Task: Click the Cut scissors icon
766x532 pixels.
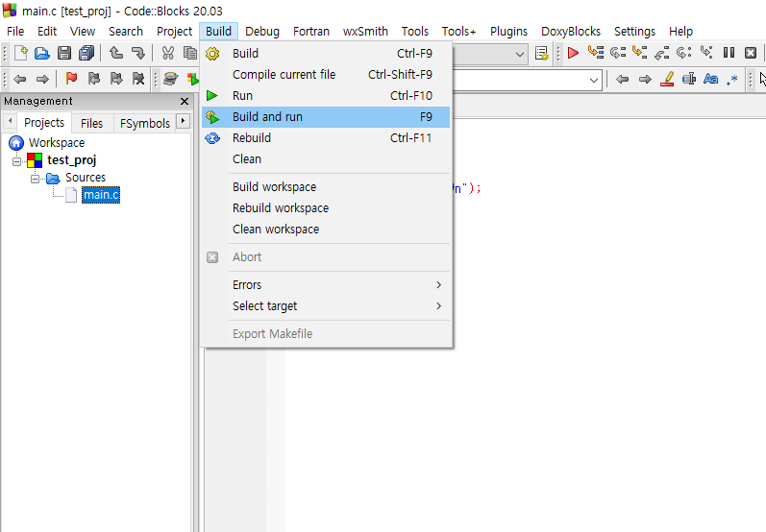Action: tap(167, 53)
